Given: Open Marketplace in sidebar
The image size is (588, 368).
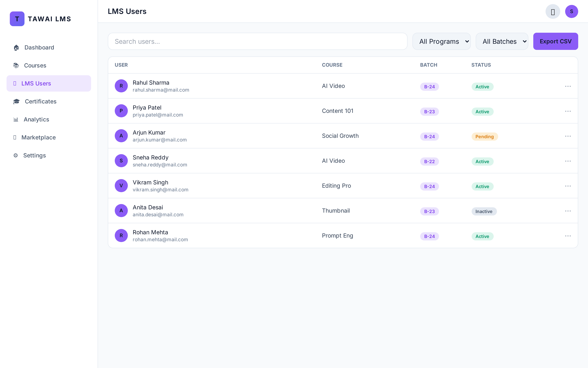Looking at the screenshot, I should (49, 138).
